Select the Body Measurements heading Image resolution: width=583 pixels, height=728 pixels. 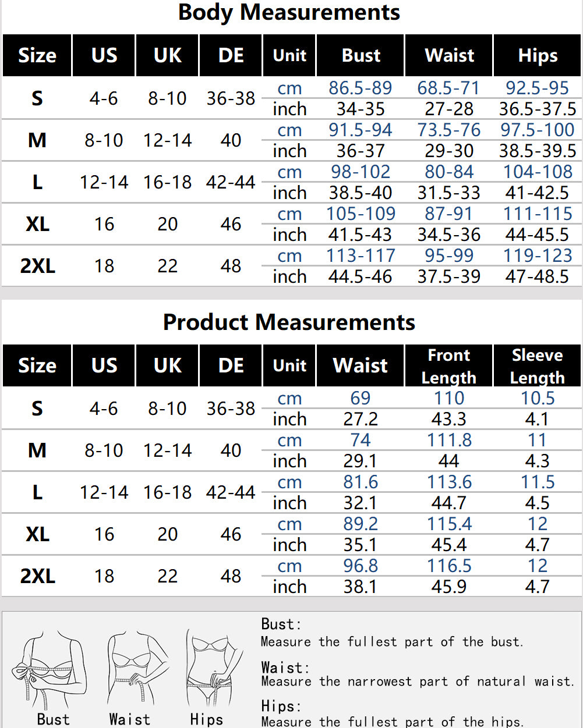289,12
